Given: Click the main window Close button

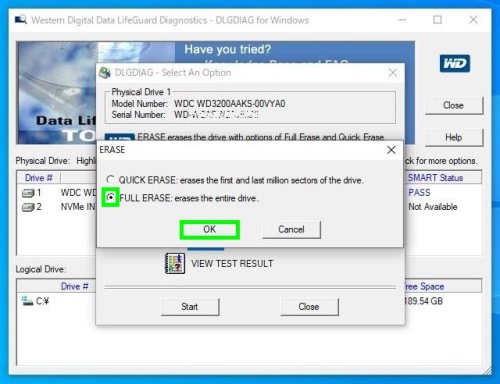Looking at the screenshot, I should (454, 106).
